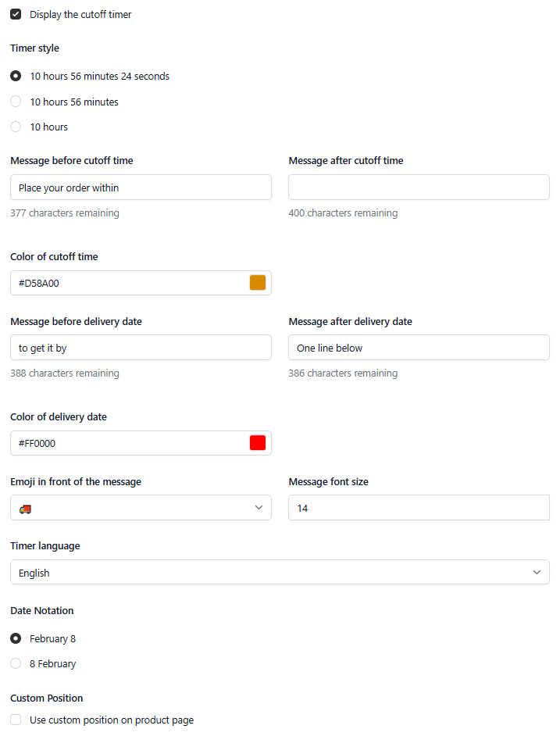Open the Timer language dropdown
The width and height of the screenshot is (560, 736).
280,572
